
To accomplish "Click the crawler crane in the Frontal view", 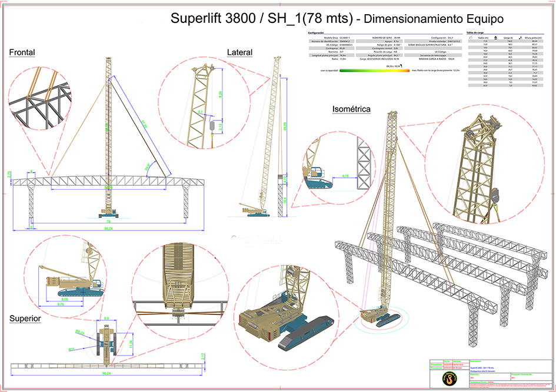I will click(108, 213).
